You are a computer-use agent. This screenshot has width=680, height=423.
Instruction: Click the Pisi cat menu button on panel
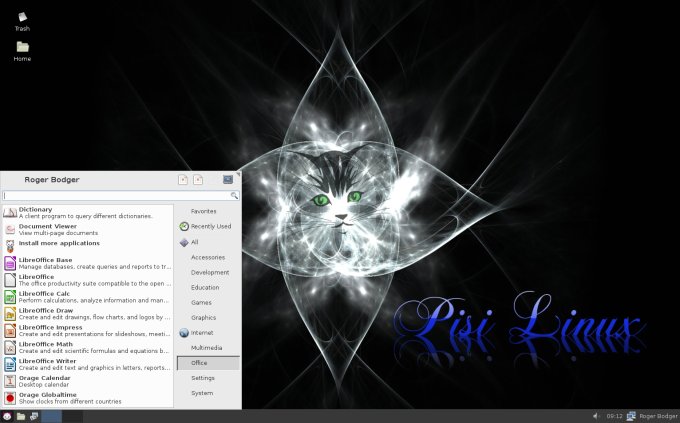(7, 416)
